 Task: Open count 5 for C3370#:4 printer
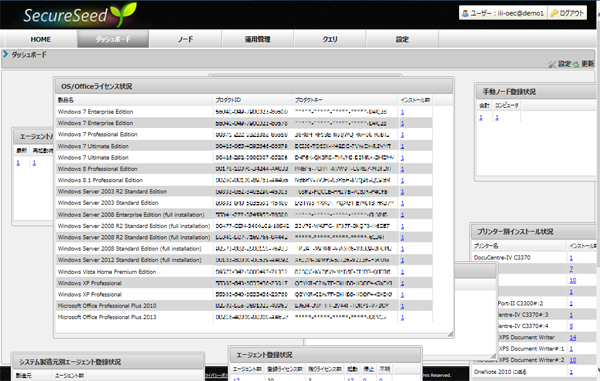click(571, 326)
